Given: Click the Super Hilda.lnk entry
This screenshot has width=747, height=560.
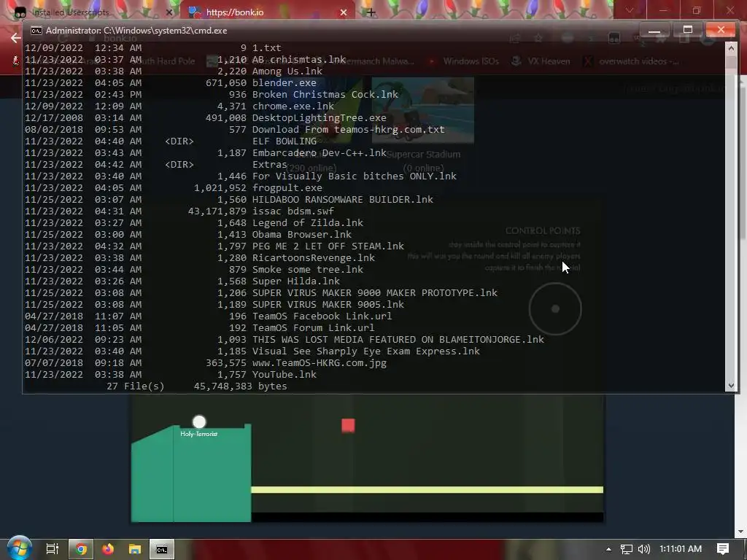Looking at the screenshot, I should (x=296, y=281).
